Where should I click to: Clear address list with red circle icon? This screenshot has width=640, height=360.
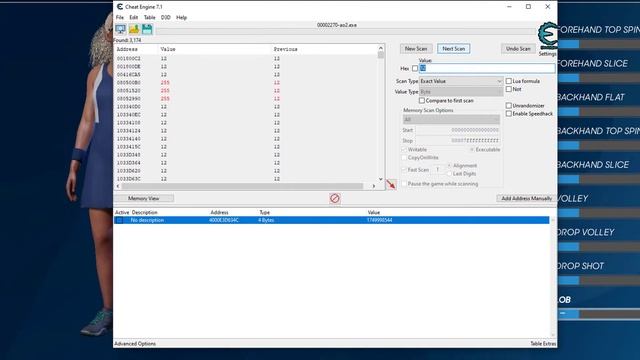tap(335, 198)
